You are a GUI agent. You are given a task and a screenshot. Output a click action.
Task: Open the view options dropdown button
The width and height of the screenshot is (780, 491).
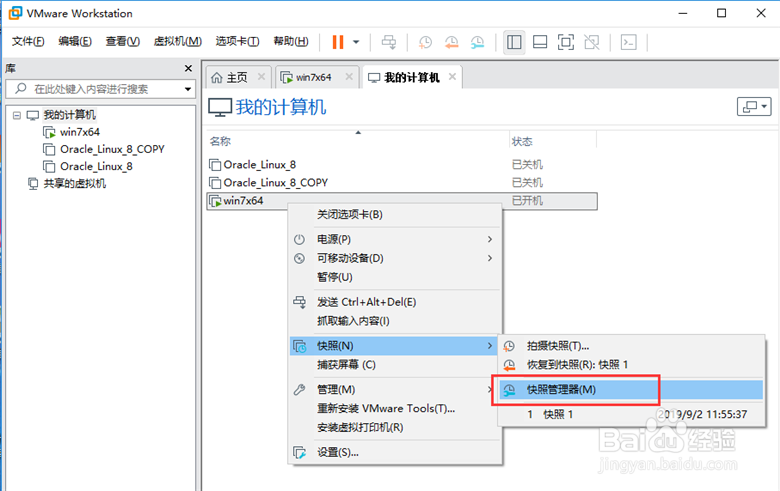click(x=754, y=106)
